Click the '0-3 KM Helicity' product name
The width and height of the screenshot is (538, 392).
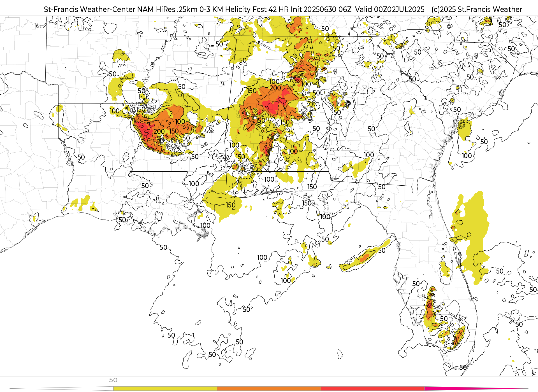tap(225, 10)
